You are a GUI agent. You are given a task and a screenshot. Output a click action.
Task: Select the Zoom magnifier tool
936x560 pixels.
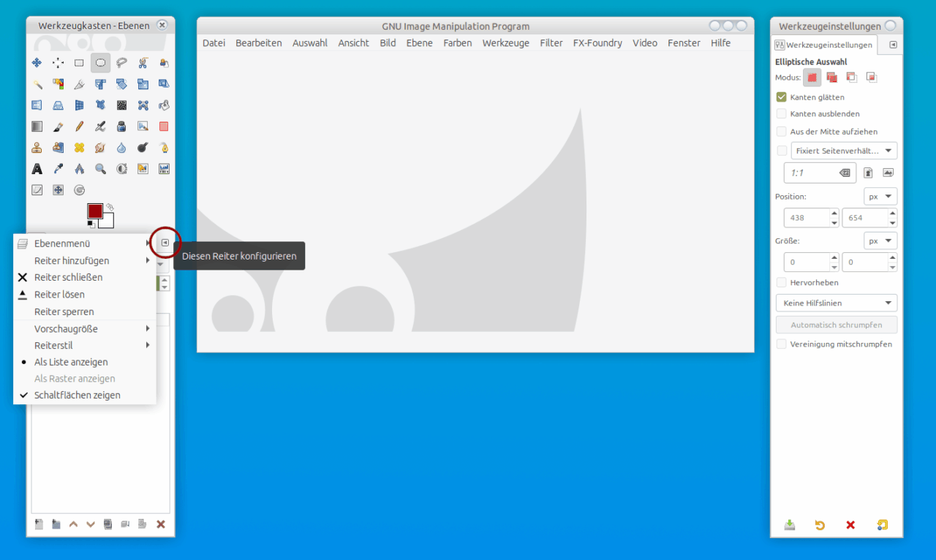click(101, 169)
